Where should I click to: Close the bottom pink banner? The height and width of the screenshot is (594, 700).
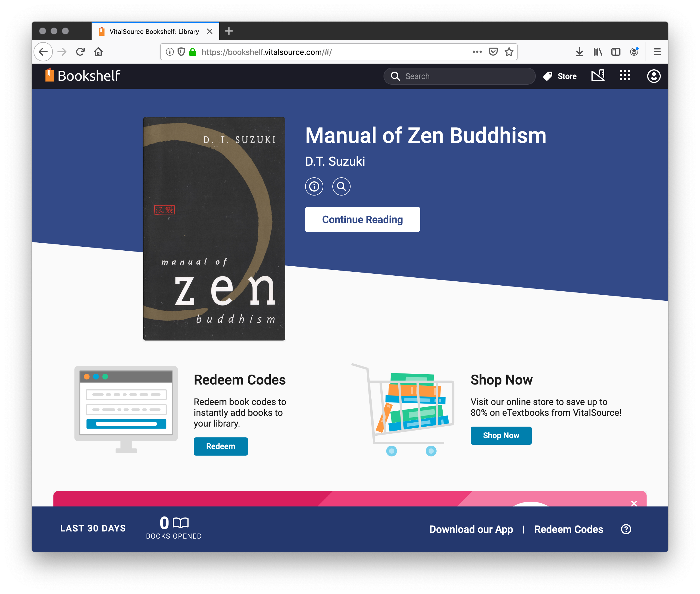(x=634, y=503)
